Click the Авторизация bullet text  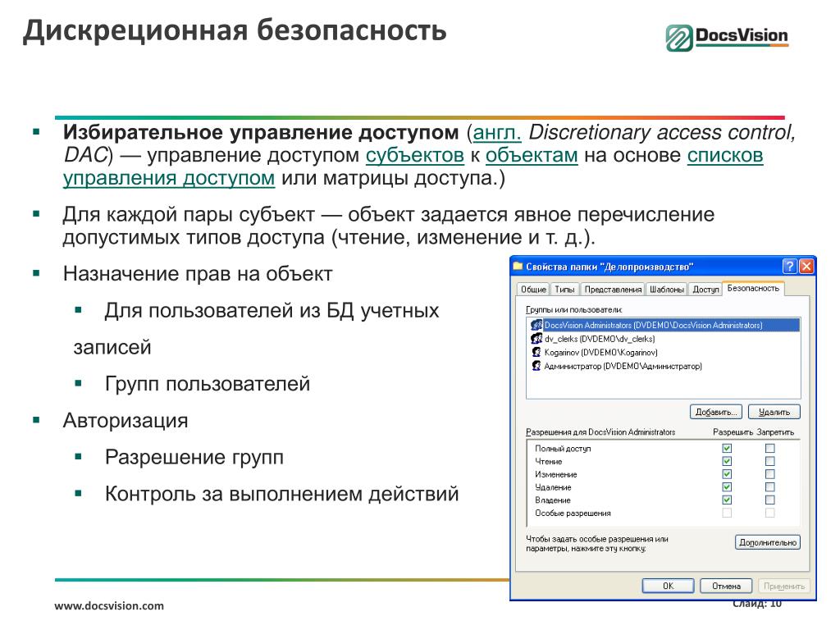tap(126, 421)
